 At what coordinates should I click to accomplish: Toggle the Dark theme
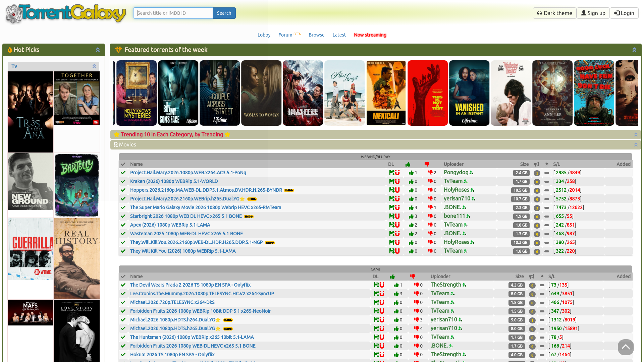[554, 13]
